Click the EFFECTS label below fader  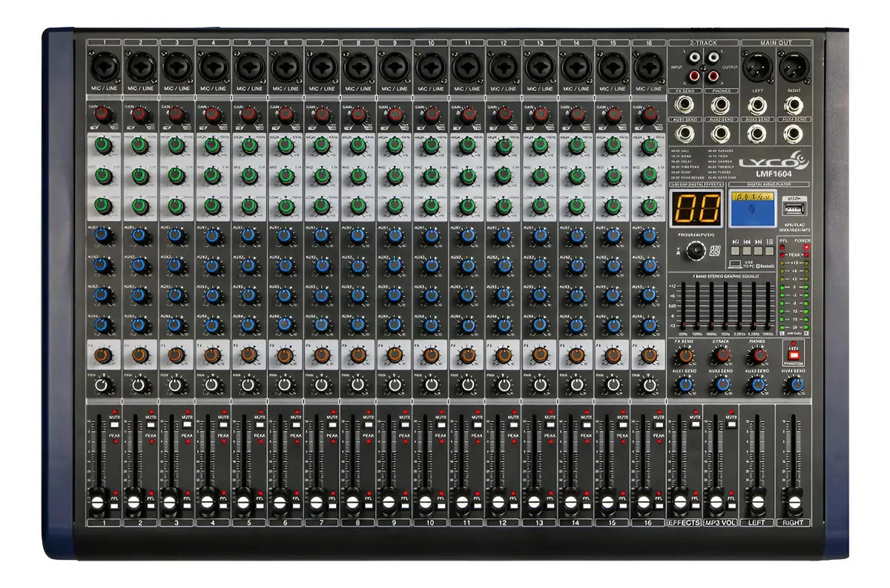[x=684, y=522]
